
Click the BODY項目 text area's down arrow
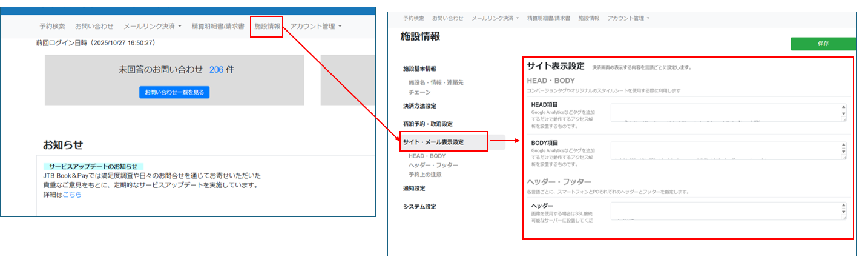(843, 153)
